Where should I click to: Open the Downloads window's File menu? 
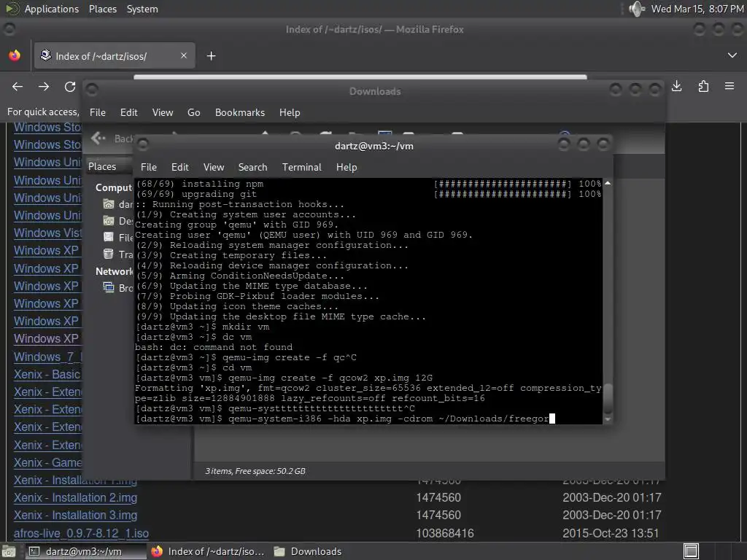[98, 112]
